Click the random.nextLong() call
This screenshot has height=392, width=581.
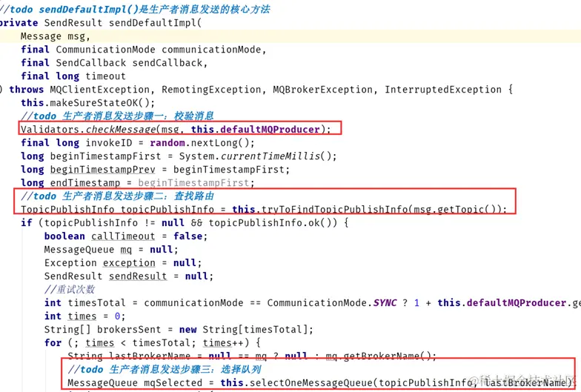pos(199,142)
